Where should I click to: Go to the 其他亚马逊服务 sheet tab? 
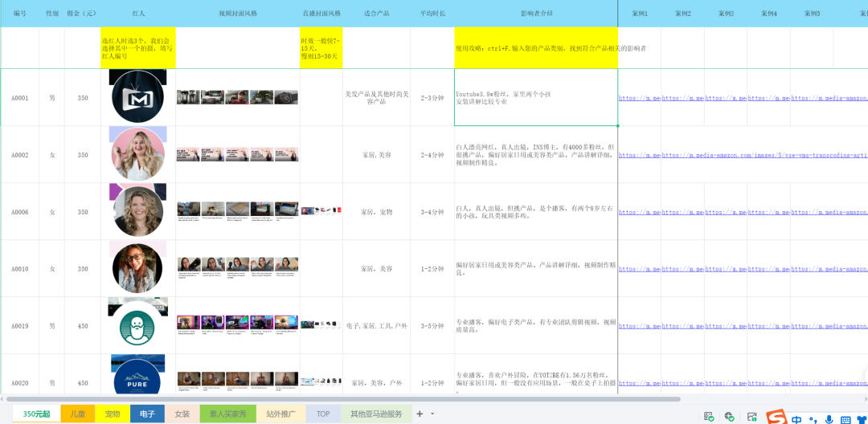tap(376, 414)
